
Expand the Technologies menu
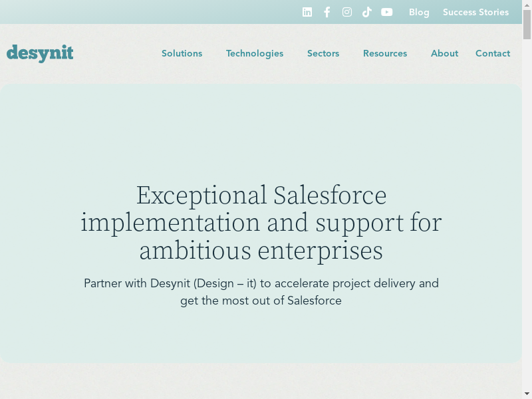255,53
